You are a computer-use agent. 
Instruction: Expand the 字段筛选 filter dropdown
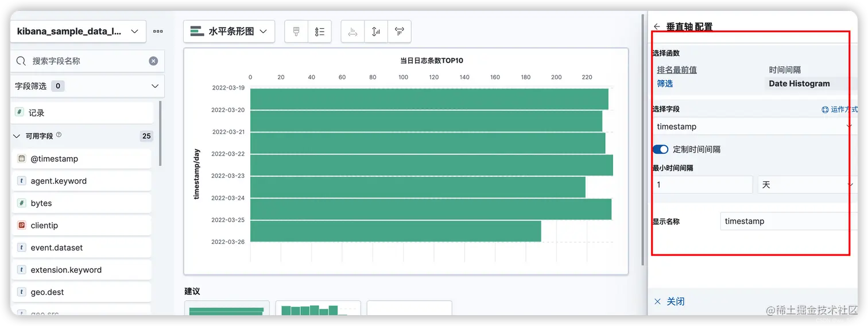87,86
